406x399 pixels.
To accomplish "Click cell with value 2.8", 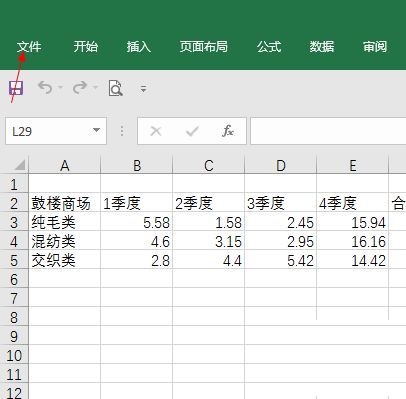I will coord(137,260).
